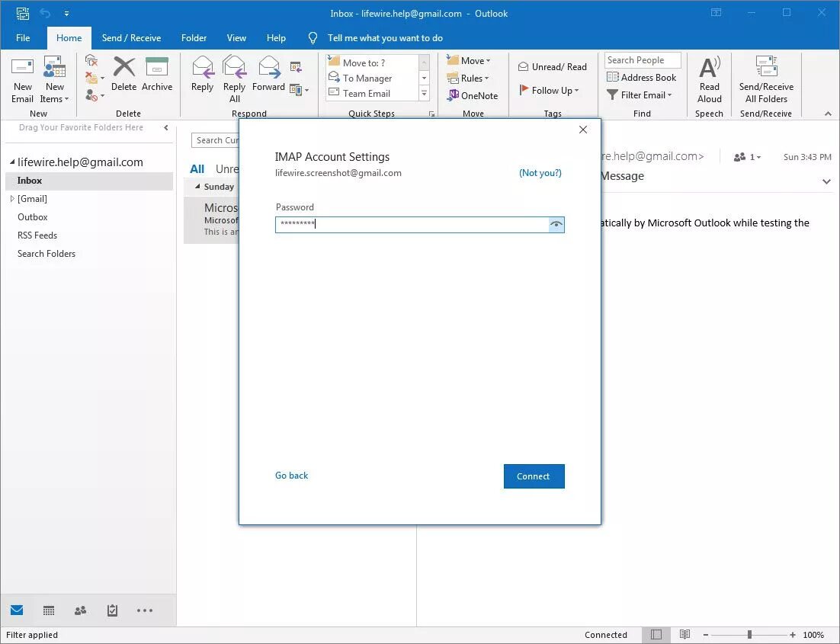This screenshot has width=840, height=644.
Task: Click Tell me what you want to do
Action: point(385,38)
